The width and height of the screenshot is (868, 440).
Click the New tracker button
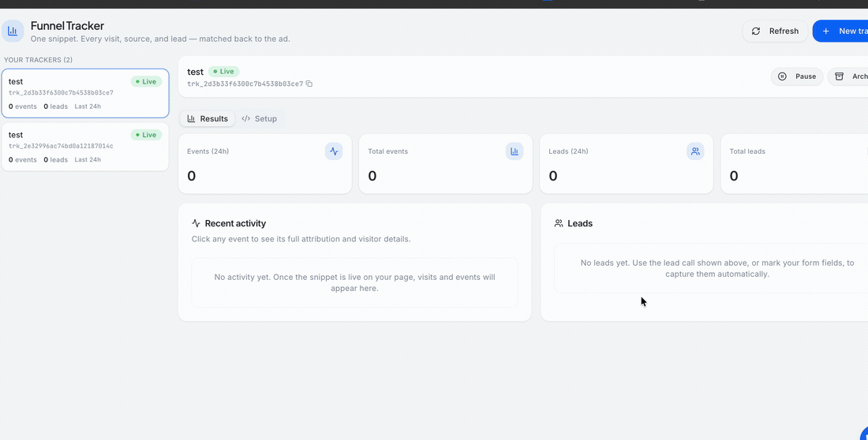coord(840,31)
